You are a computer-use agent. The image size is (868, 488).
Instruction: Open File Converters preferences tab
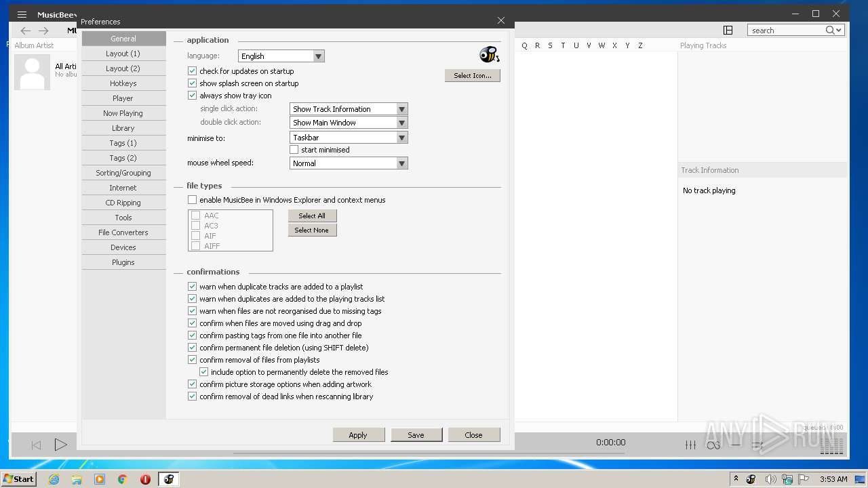pos(123,232)
